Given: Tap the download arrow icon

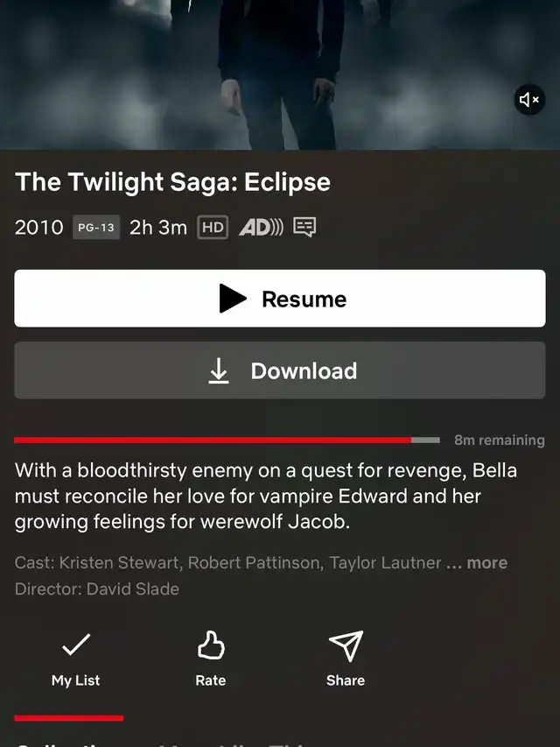Looking at the screenshot, I should coord(219,370).
